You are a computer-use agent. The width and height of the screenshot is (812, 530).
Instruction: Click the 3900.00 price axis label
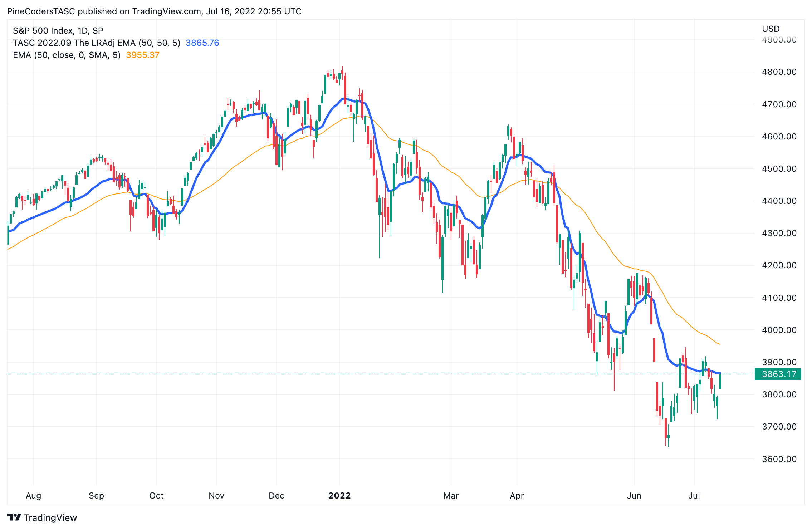click(x=779, y=362)
